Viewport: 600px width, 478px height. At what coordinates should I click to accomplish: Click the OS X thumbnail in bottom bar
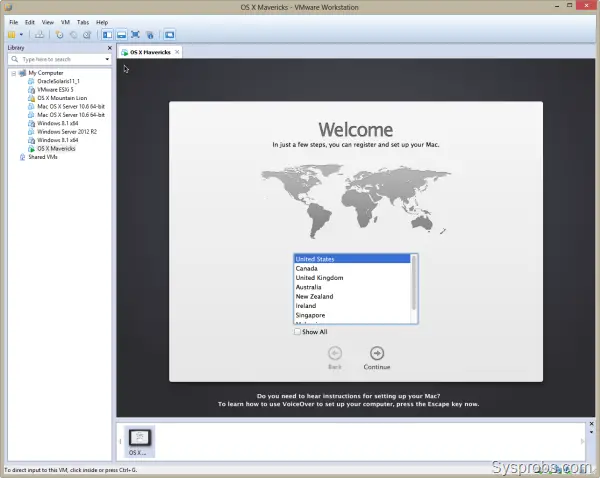coord(140,441)
